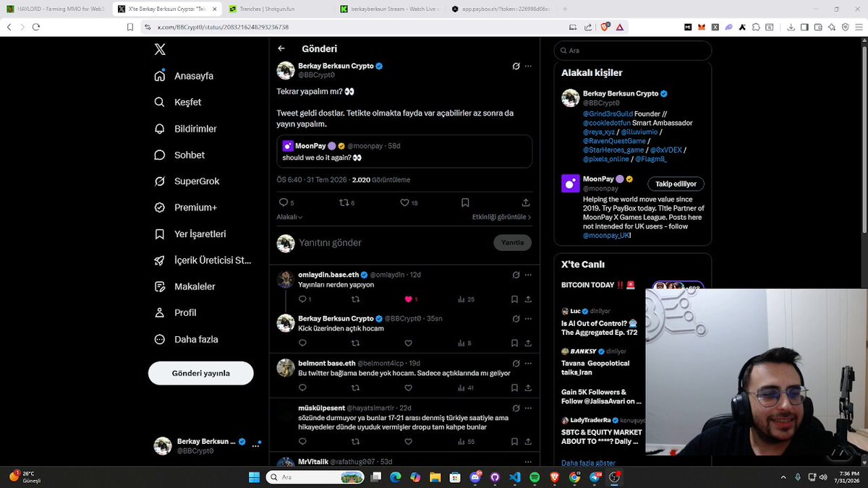The image size is (868, 488).
Task: Open the more options menu on main post
Action: 529,66
